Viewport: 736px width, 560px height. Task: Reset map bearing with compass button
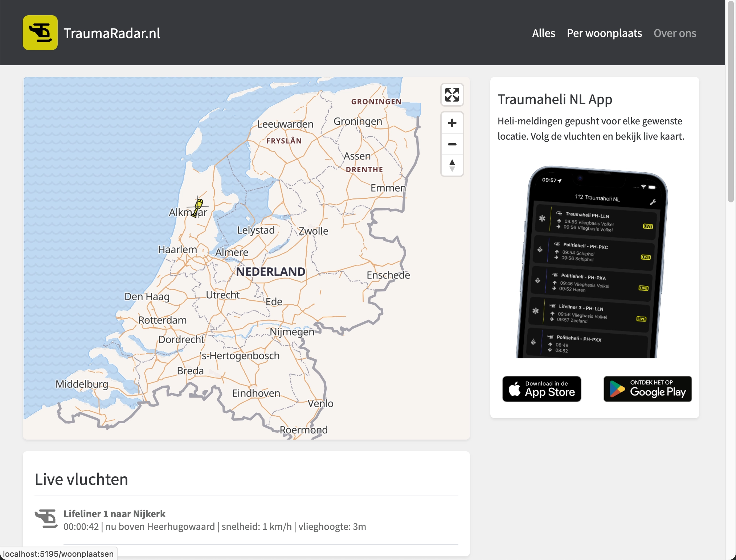pyautogui.click(x=452, y=165)
